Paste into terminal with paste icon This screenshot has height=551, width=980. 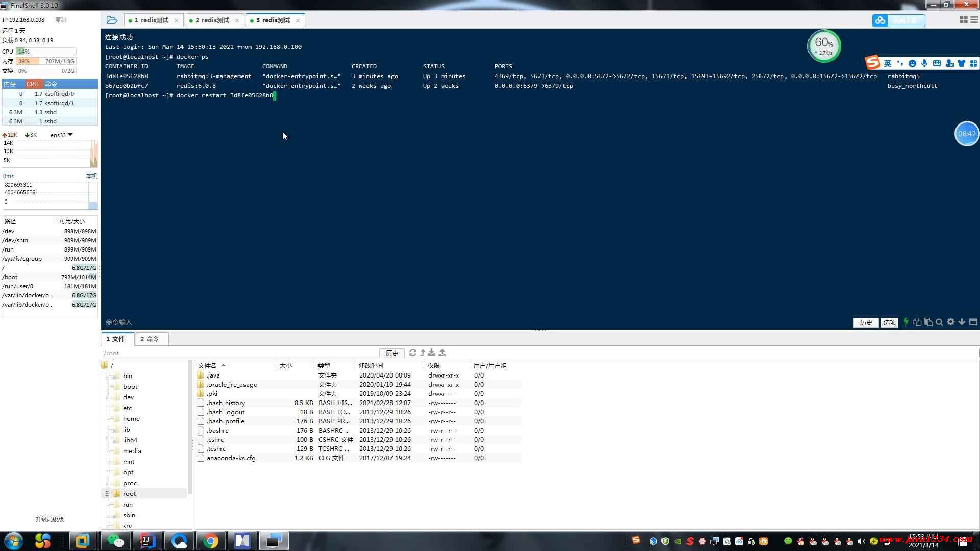(928, 322)
